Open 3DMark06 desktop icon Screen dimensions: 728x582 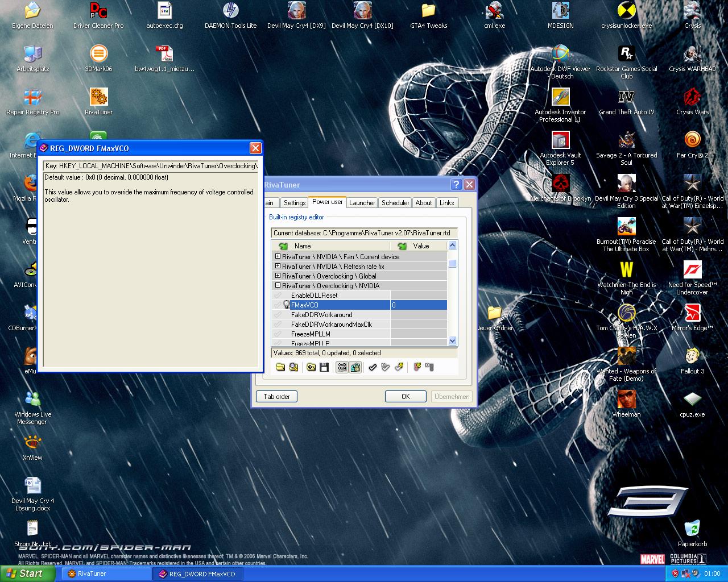coord(98,59)
